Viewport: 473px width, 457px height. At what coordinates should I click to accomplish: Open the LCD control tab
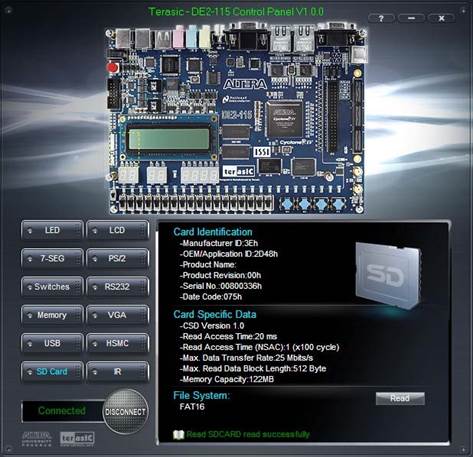(117, 230)
